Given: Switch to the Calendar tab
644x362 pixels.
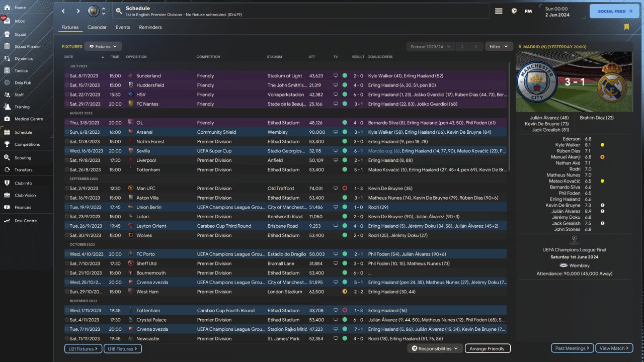Looking at the screenshot, I should [97, 27].
